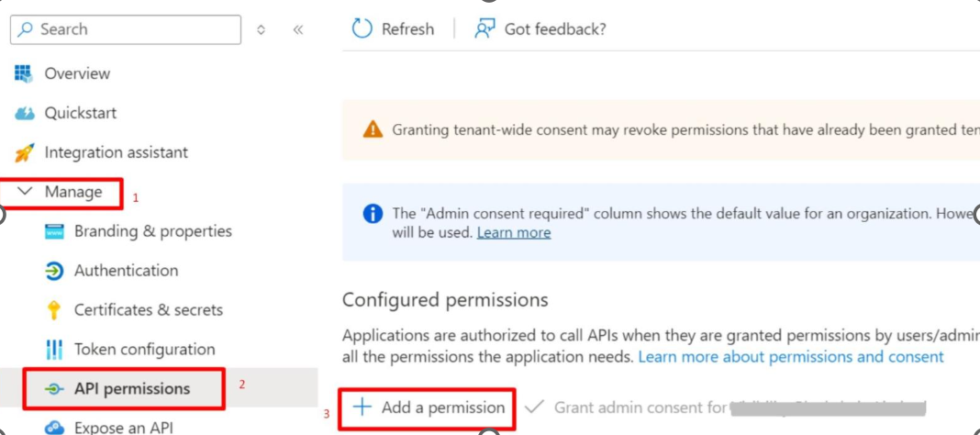Click Add a permission button

(429, 407)
